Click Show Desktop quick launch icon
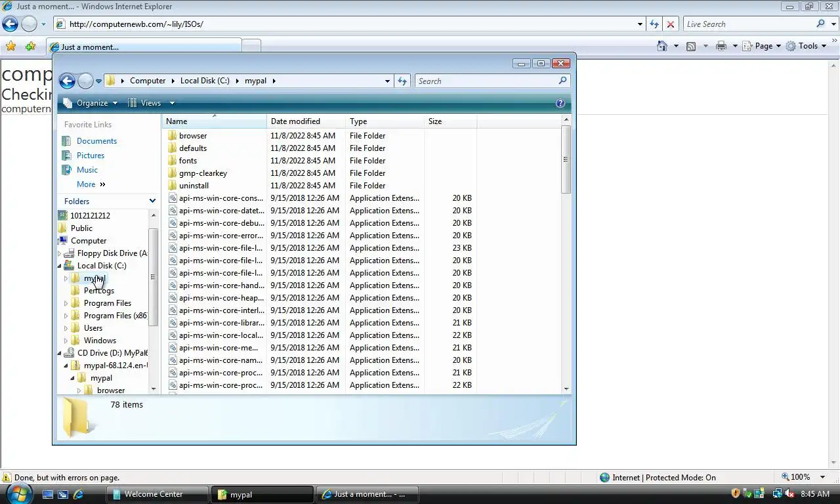Image resolution: width=840 pixels, height=504 pixels. tap(47, 494)
